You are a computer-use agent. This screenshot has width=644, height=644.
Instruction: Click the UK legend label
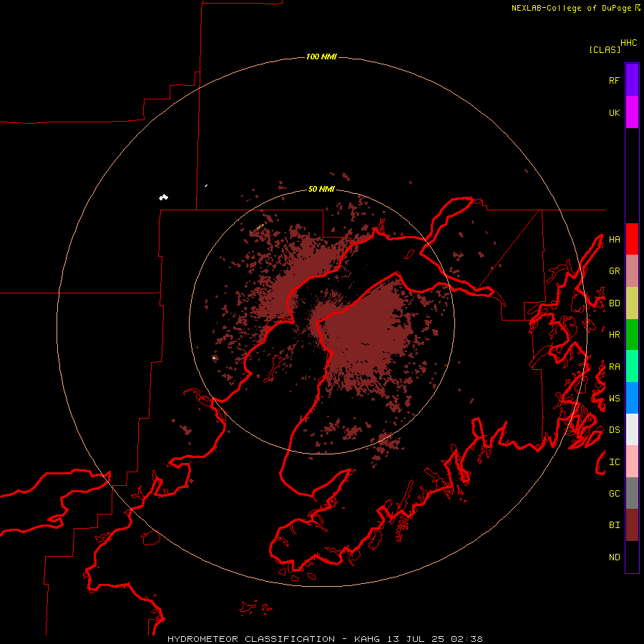614,112
